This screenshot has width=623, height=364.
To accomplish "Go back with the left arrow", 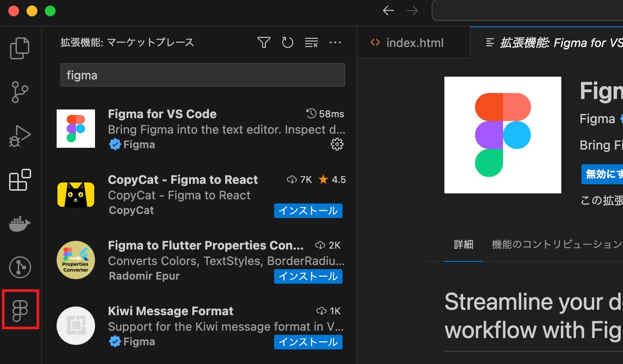I will click(388, 11).
